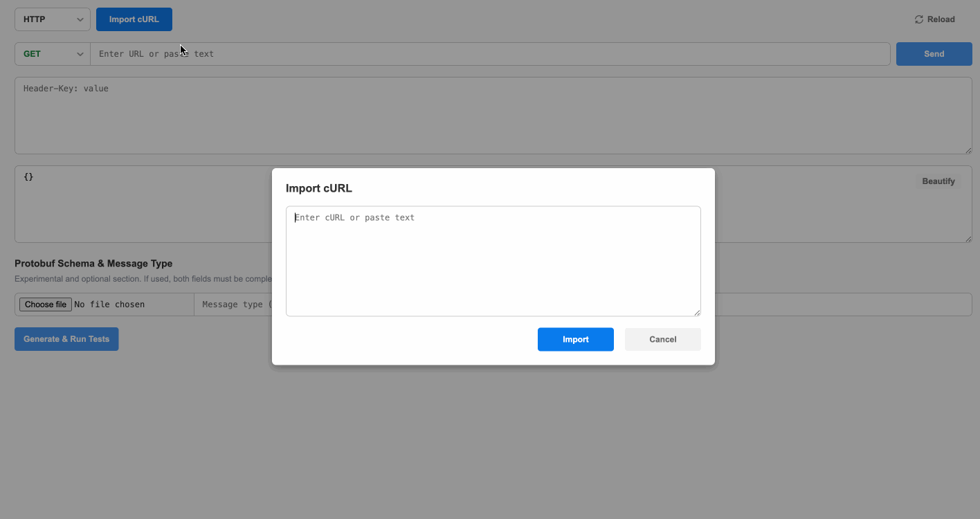Focus the Enter URL or paste text field

[x=484, y=54]
